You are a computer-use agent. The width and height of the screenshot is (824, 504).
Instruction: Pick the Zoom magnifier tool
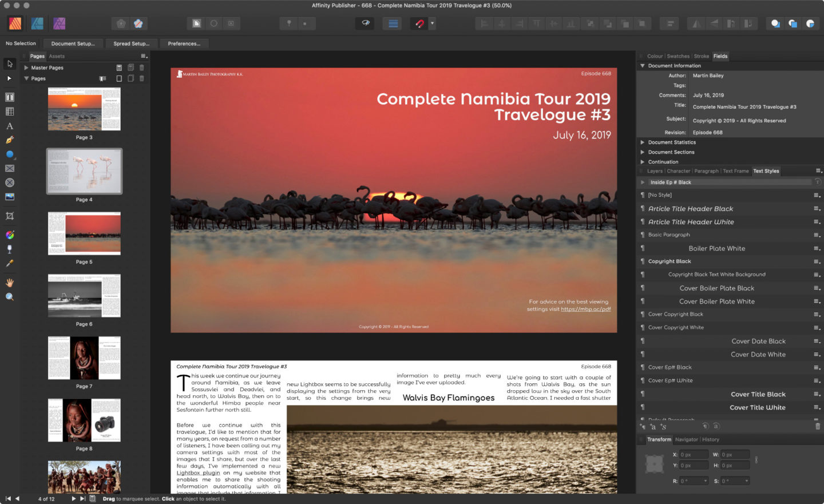coord(10,297)
